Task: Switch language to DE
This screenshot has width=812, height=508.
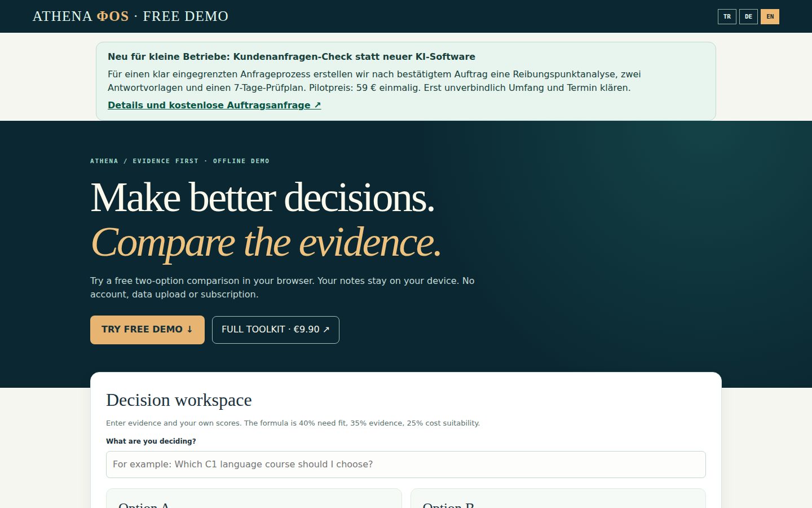Action: (748, 16)
